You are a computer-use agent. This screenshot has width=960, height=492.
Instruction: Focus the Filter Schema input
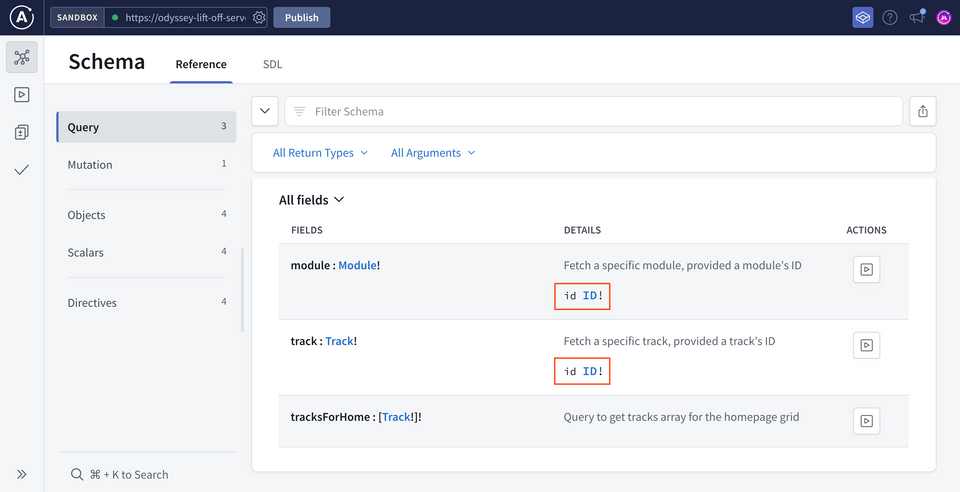[594, 111]
